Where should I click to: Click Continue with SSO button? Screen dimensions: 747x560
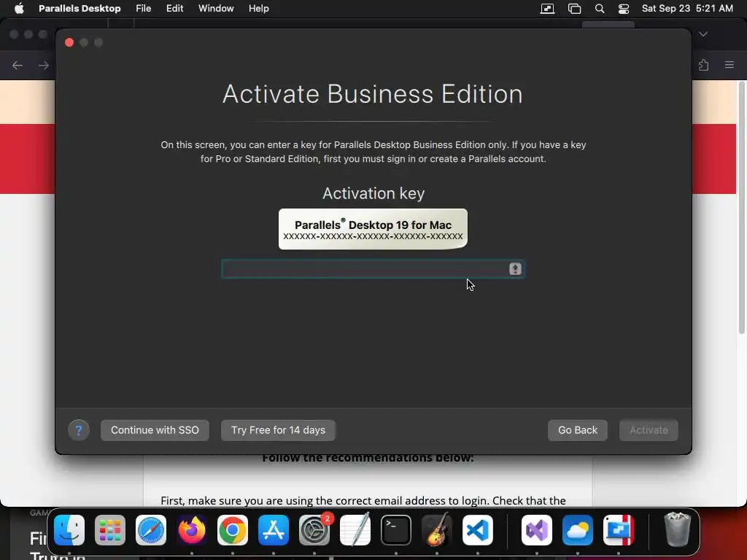(155, 430)
